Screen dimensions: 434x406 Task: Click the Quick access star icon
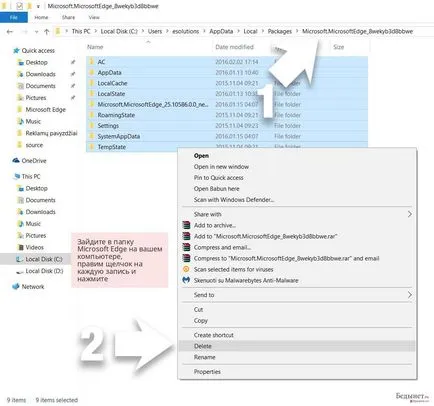pyautogui.click(x=16, y=50)
